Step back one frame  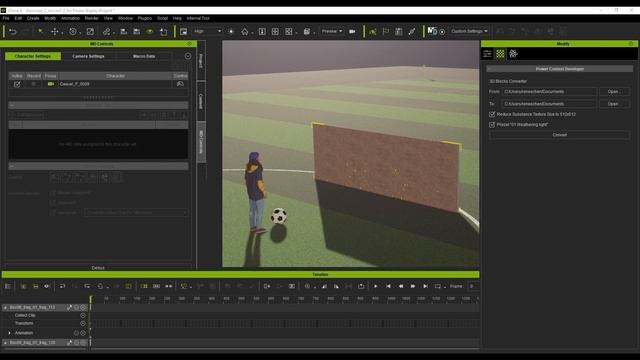coord(401,287)
